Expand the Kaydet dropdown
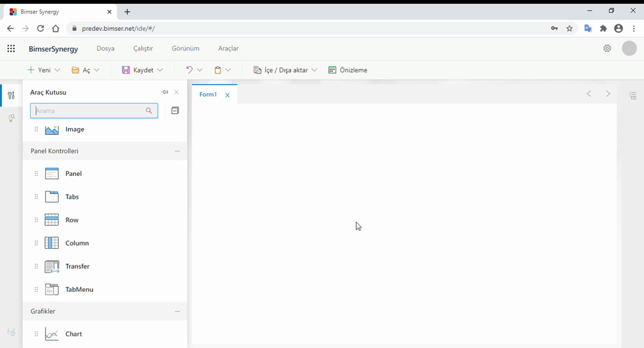The height and width of the screenshot is (348, 644). pos(160,70)
